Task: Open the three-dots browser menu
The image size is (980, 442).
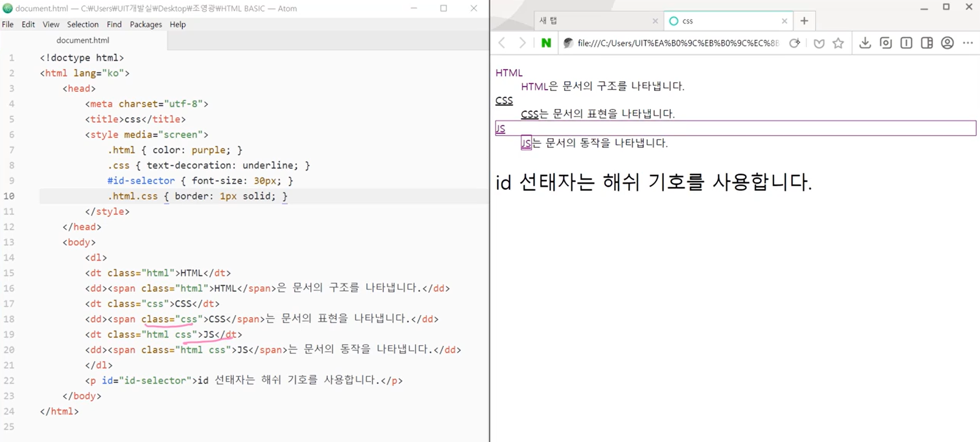Action: click(x=968, y=43)
